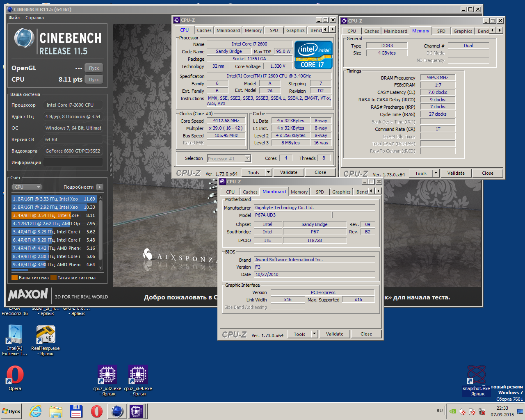Switch to Caches tab in Mainboard CPU-Z window
The height and width of the screenshot is (420, 525).
pyautogui.click(x=250, y=192)
